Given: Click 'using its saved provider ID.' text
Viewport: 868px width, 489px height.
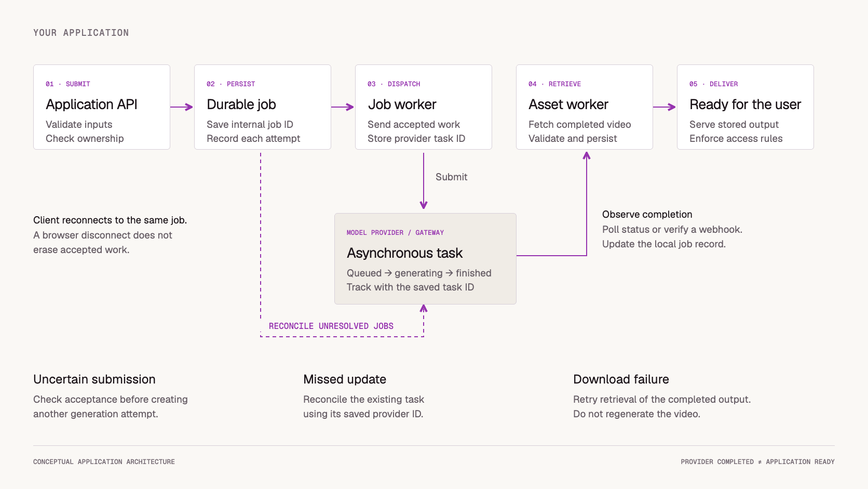Looking at the screenshot, I should (363, 414).
